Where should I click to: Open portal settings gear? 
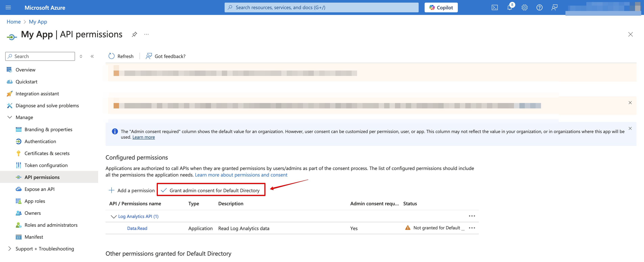tap(524, 7)
